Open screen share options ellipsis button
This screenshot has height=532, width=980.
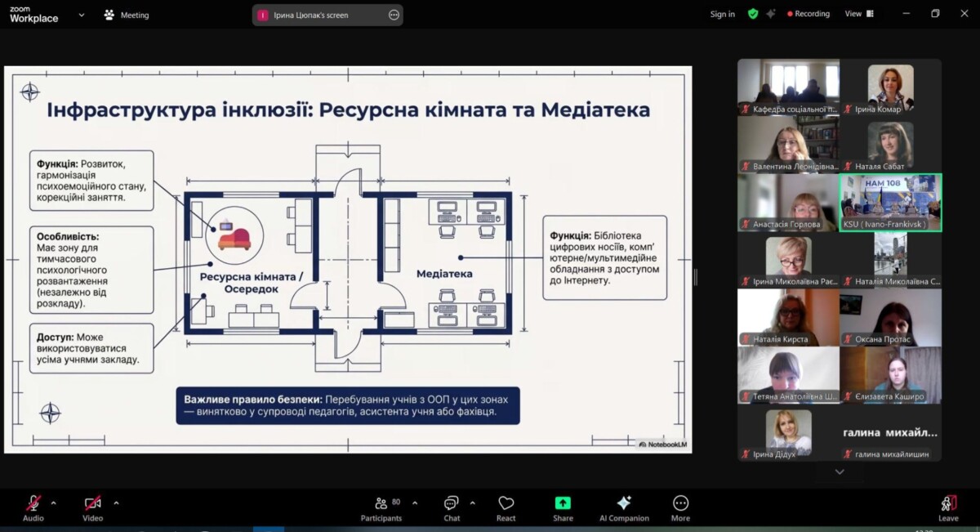pos(394,15)
